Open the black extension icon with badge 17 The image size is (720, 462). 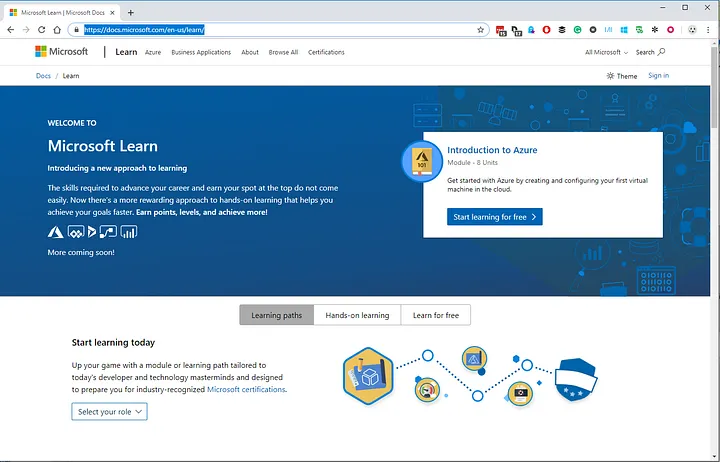pos(517,30)
